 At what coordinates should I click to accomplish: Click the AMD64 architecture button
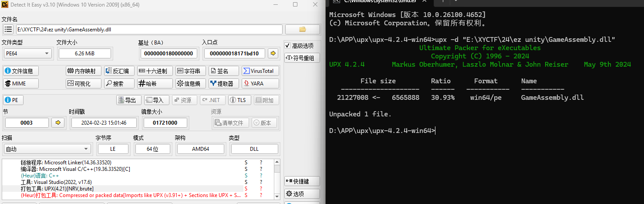point(200,149)
